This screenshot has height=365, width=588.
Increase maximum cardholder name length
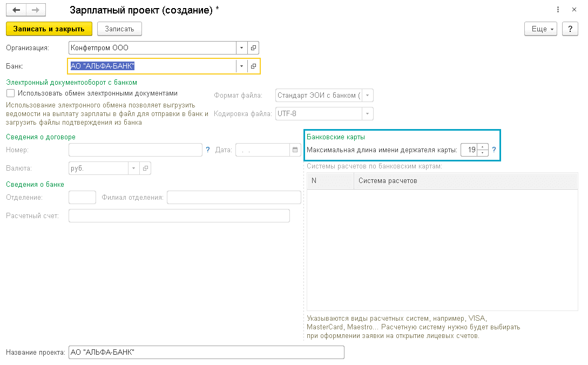pyautogui.click(x=483, y=147)
